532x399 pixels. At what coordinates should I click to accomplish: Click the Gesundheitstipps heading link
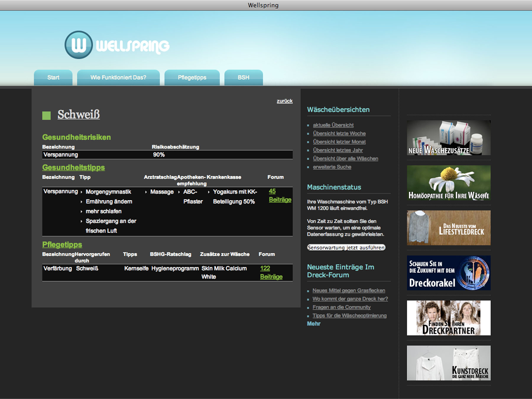(73, 167)
